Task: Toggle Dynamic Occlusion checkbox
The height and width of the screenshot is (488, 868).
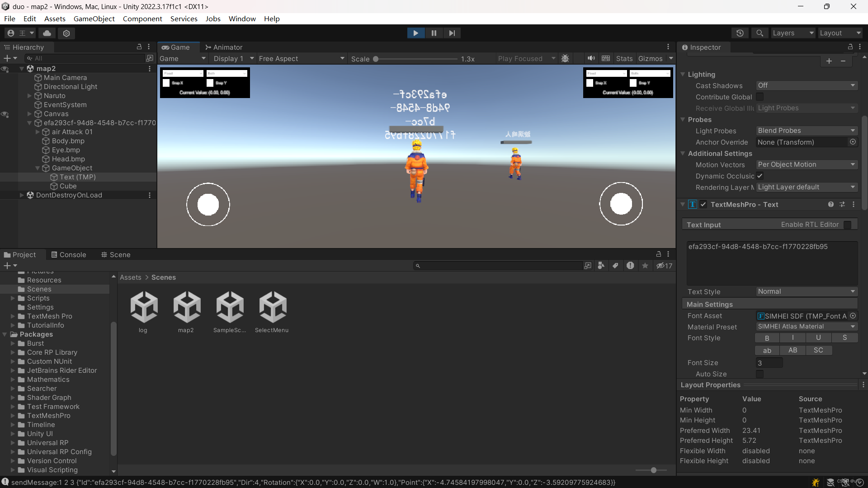Action: pyautogui.click(x=760, y=176)
